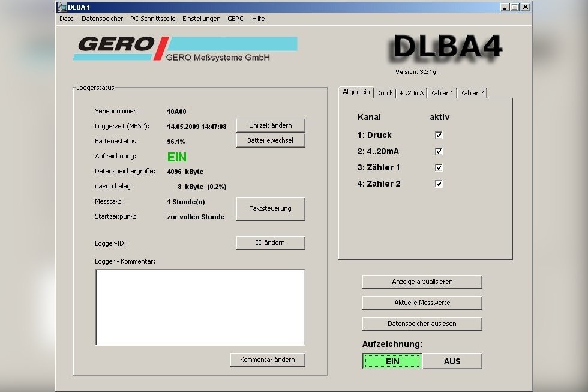Click inside the Logger-Kommentar text box

[x=200, y=307]
